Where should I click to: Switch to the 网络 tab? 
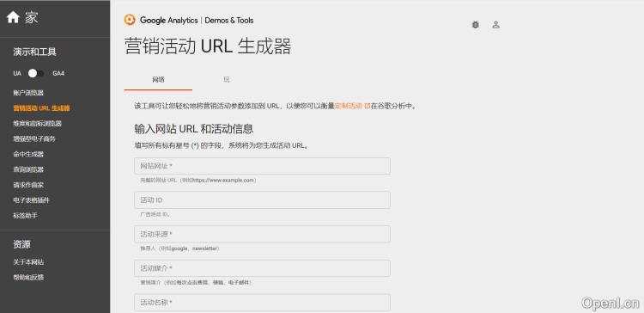click(x=158, y=80)
